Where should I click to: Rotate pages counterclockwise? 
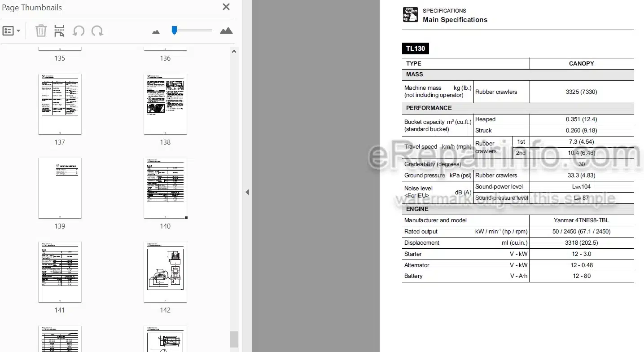coord(79,31)
